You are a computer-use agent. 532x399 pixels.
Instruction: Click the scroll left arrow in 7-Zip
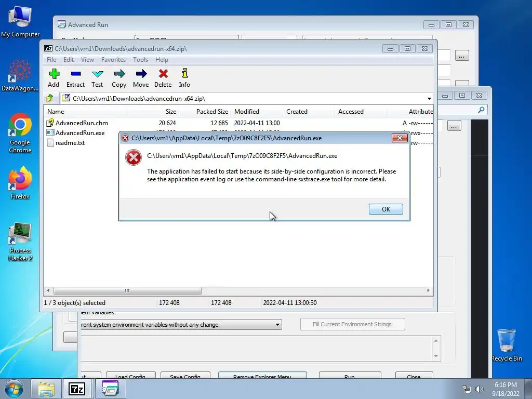tap(48, 290)
